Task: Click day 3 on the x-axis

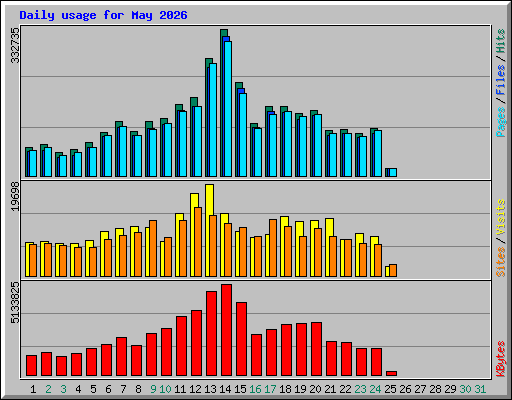Action: coord(63,389)
